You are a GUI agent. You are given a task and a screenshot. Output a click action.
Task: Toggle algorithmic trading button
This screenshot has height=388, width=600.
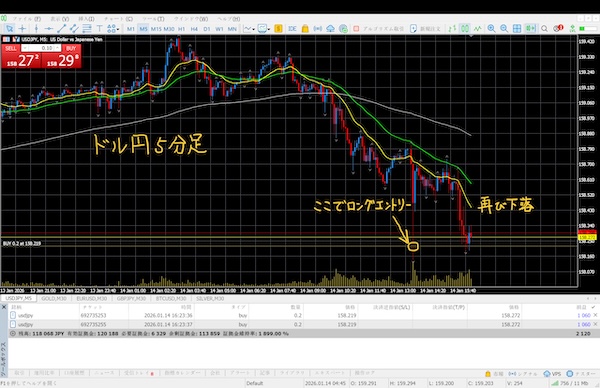point(378,29)
